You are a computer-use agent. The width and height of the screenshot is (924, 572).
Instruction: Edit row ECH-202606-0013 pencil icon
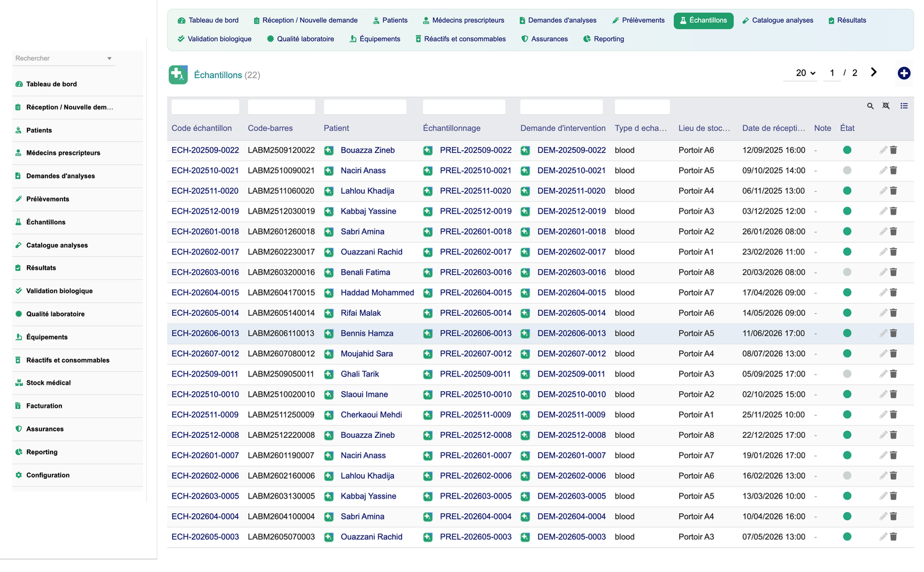click(883, 333)
